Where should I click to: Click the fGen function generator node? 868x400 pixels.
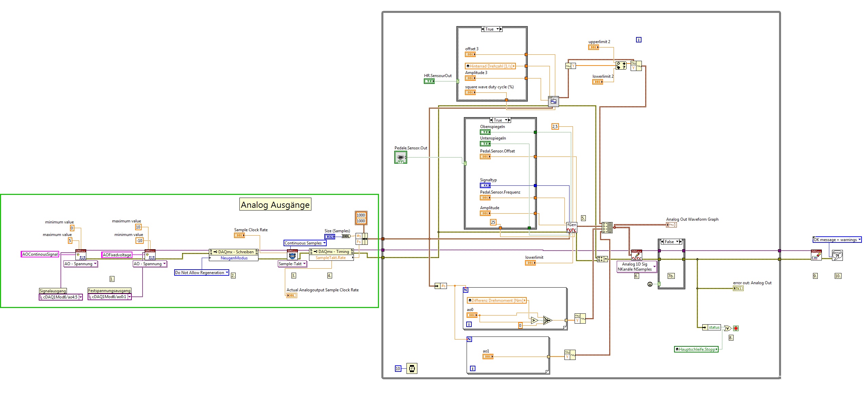(572, 228)
